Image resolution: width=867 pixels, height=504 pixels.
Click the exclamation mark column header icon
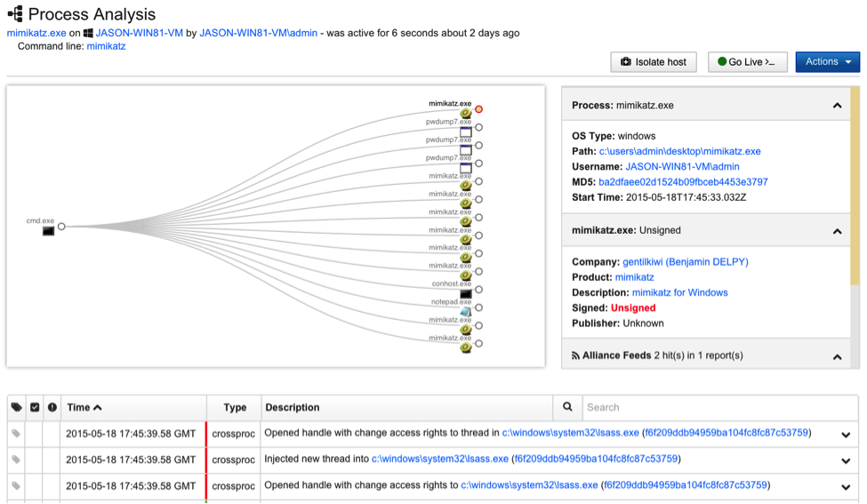[52, 407]
